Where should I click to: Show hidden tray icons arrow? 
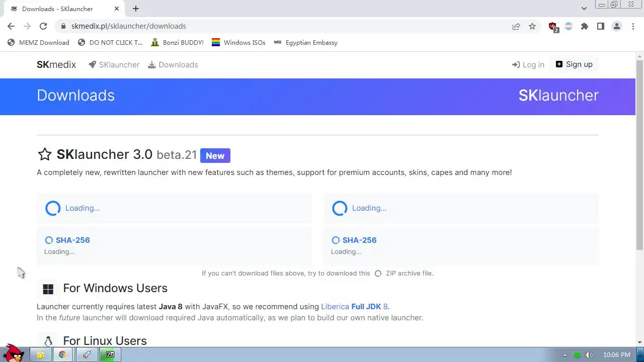click(564, 355)
